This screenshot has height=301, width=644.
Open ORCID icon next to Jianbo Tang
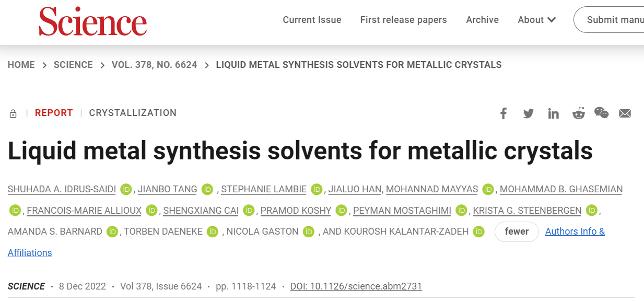pyautogui.click(x=208, y=189)
